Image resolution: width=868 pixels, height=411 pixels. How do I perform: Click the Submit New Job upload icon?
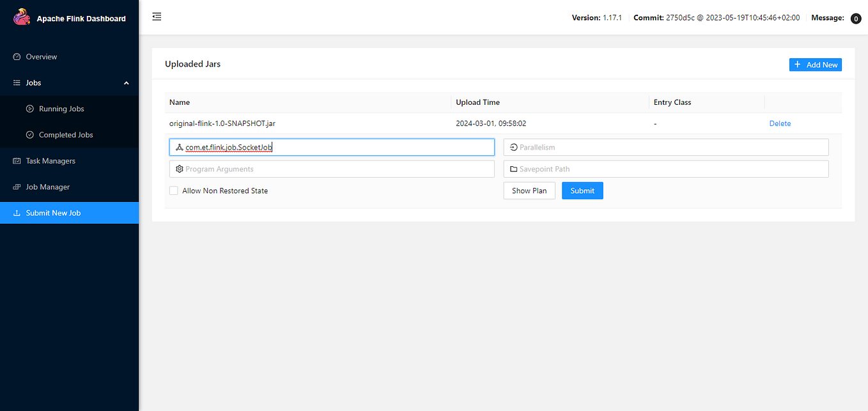(17, 212)
